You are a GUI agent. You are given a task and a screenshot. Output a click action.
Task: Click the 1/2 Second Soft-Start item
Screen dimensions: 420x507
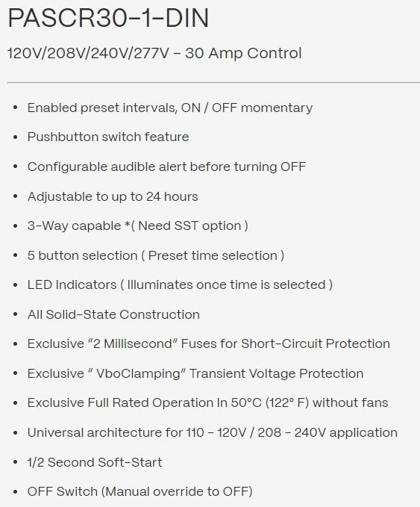(x=95, y=462)
